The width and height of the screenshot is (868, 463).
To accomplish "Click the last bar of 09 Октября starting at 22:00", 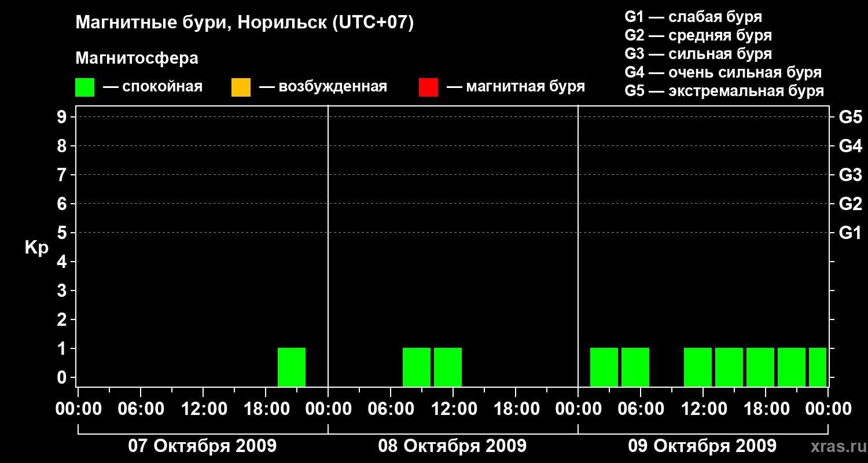I will coord(818,367).
